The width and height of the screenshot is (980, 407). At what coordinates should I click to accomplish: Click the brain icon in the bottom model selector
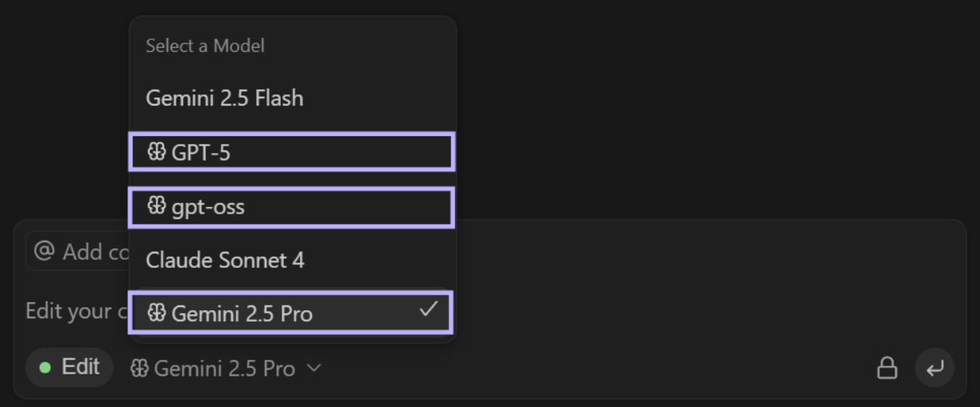(139, 369)
